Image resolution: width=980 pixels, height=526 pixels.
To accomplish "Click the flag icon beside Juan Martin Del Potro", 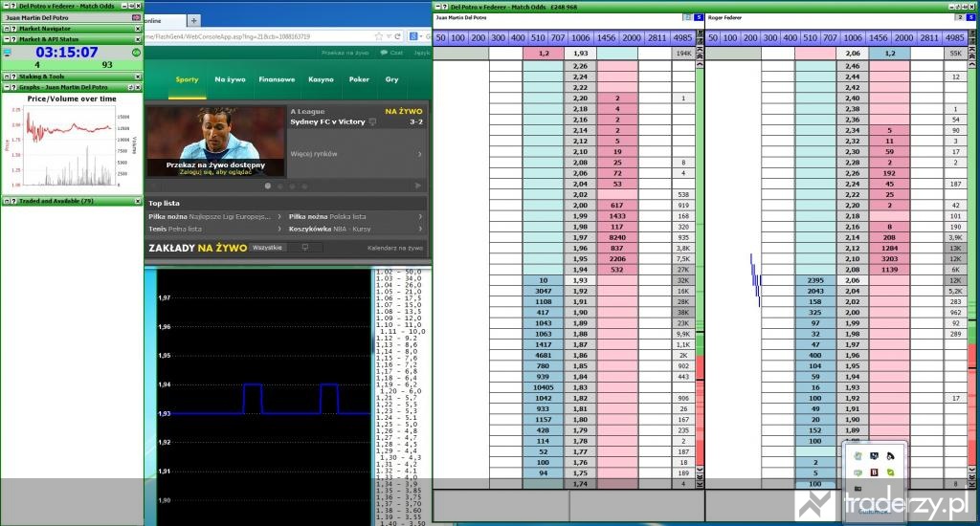I will coord(136,17).
